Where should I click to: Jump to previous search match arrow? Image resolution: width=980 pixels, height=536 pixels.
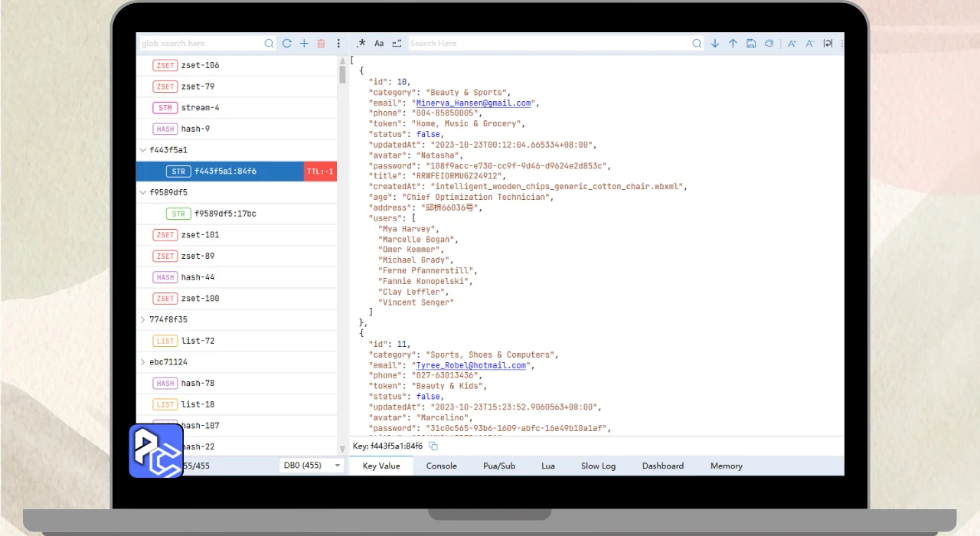[733, 44]
